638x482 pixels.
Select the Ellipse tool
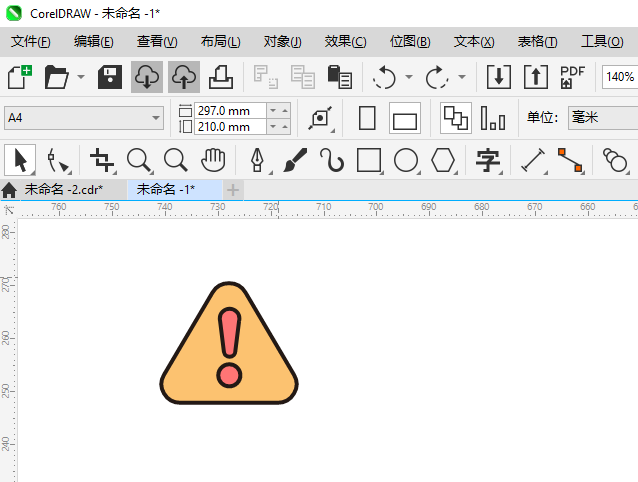(406, 160)
